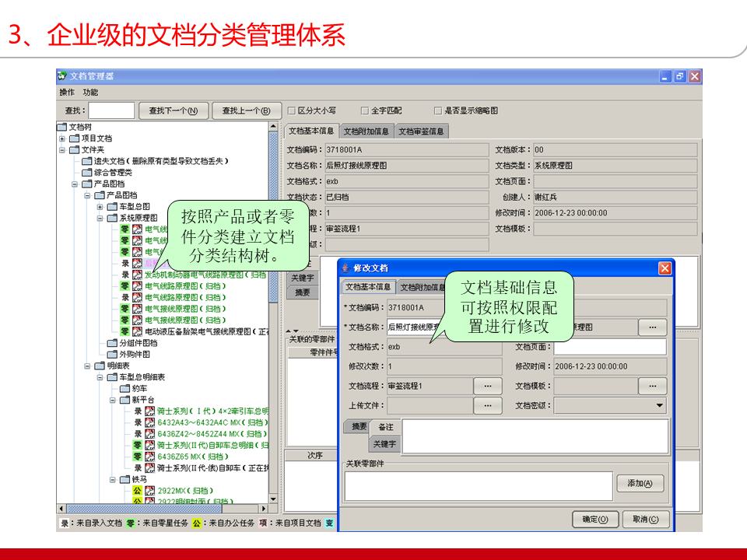The width and height of the screenshot is (747, 560).
Task: Click browse button beside 文档流程 field
Action: tap(487, 387)
